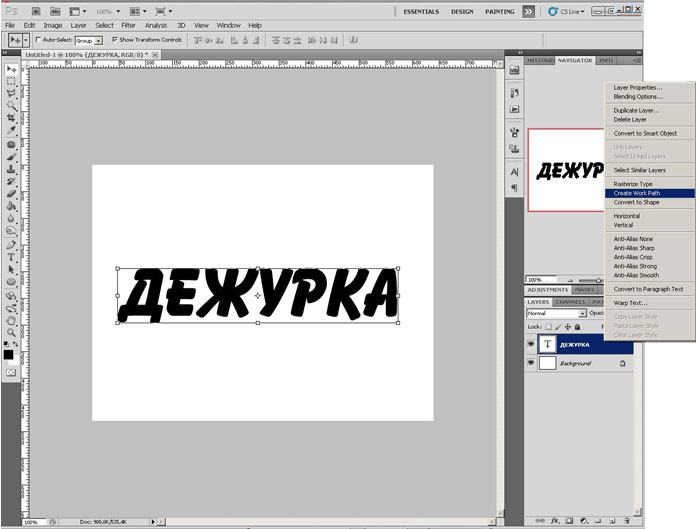The width and height of the screenshot is (696, 529).
Task: Enable the Auto-Select checkbox
Action: coord(37,40)
